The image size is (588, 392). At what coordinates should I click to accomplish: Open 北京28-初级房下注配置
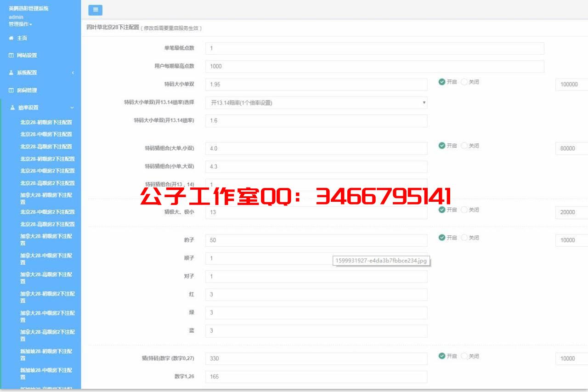[46, 122]
